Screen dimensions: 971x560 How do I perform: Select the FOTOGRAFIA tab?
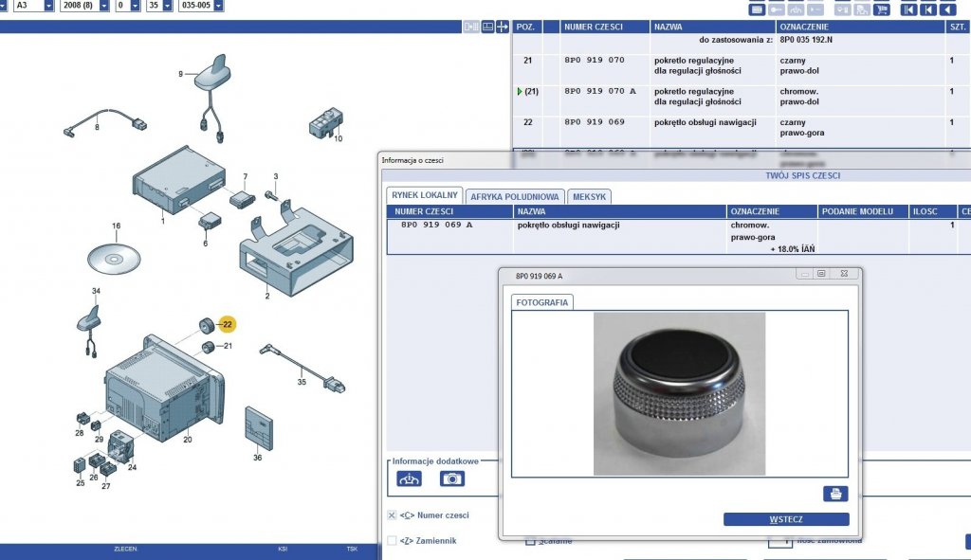(x=541, y=302)
